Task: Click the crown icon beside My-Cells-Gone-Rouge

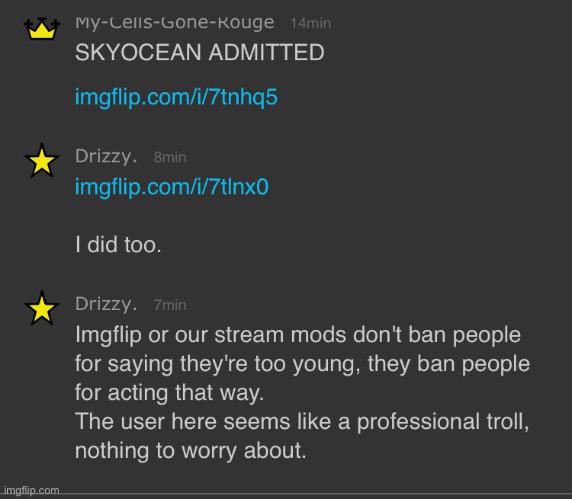Action: point(42,28)
